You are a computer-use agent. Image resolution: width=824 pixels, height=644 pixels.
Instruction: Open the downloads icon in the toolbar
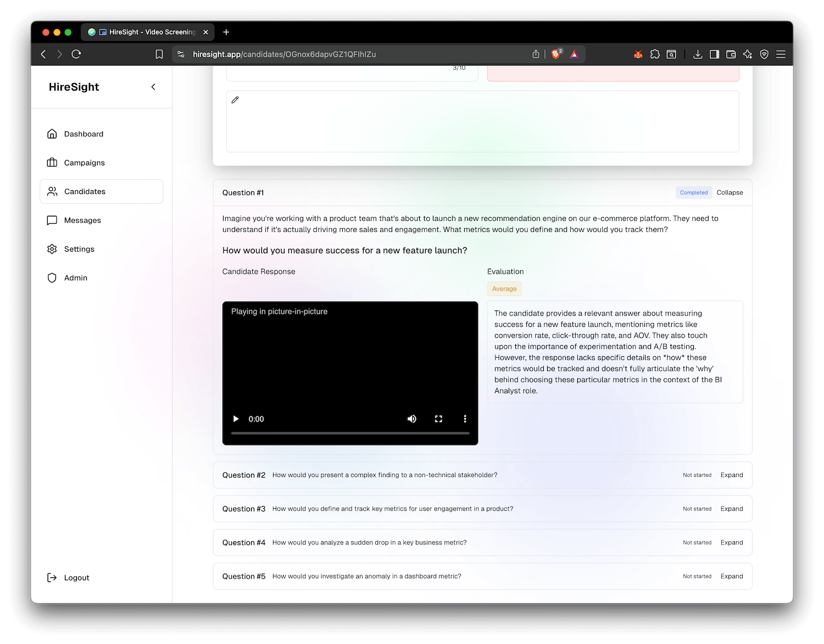(698, 54)
